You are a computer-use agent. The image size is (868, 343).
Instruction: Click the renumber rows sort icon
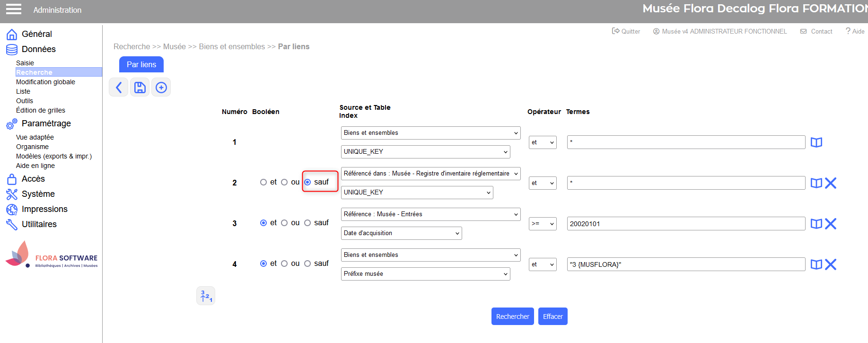(206, 296)
